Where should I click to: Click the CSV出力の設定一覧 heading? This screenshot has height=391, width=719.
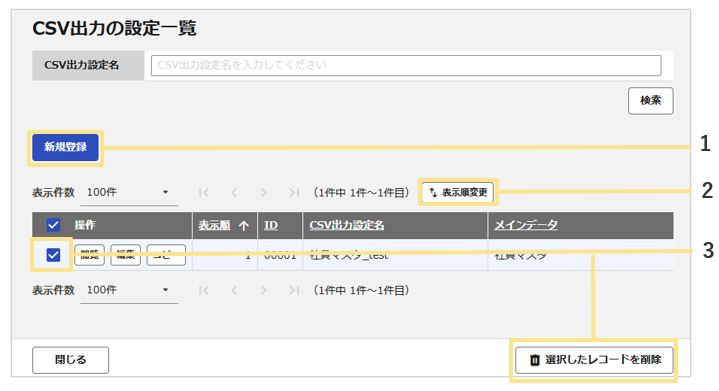[114, 28]
